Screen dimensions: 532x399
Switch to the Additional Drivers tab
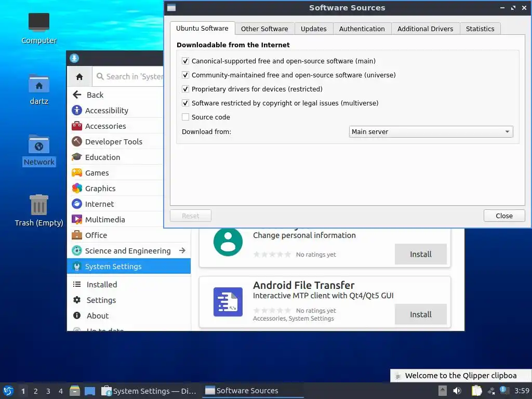coord(425,29)
